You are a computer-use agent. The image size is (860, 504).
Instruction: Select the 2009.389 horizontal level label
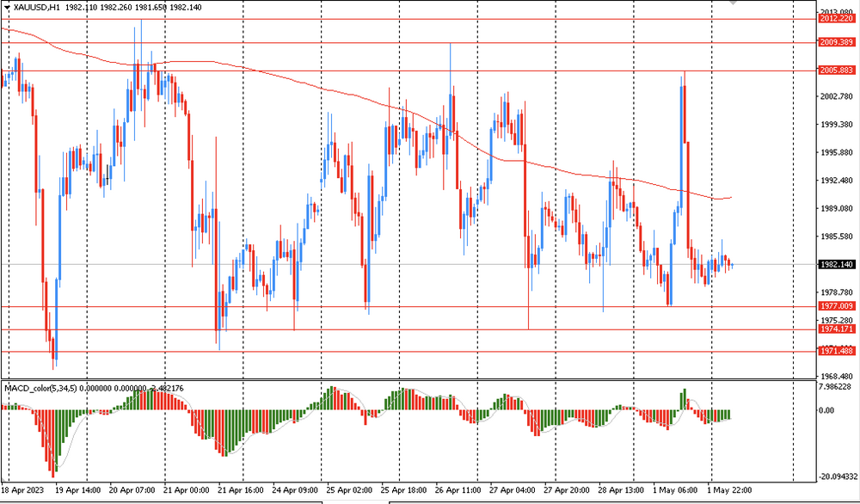pos(837,42)
